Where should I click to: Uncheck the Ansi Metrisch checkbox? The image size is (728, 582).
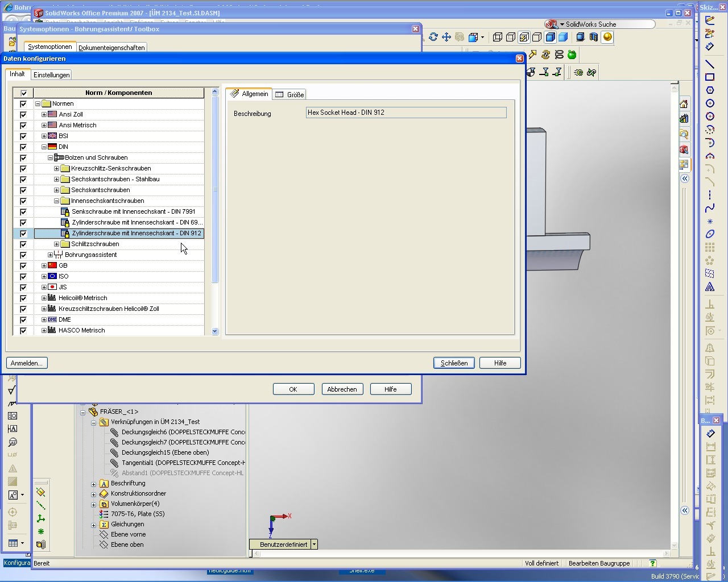pyautogui.click(x=23, y=126)
